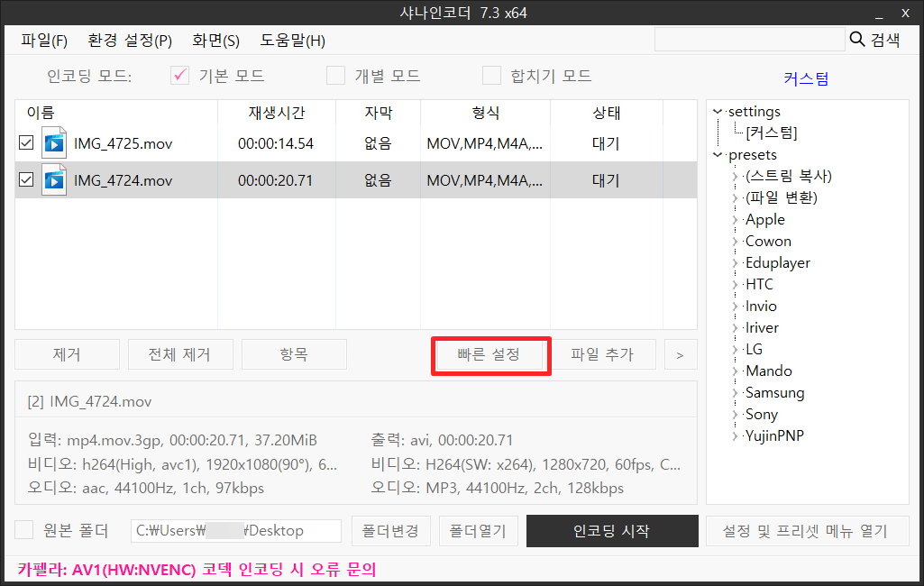Uncheck the IMG_4724.mov file checkbox

click(x=26, y=179)
